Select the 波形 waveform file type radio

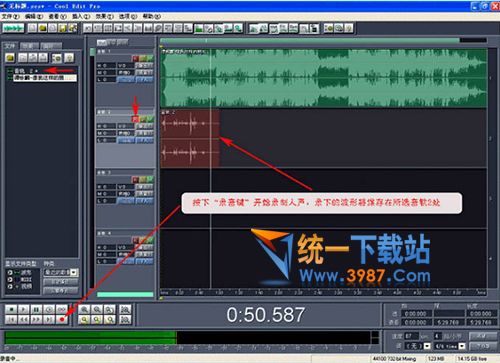(10, 272)
